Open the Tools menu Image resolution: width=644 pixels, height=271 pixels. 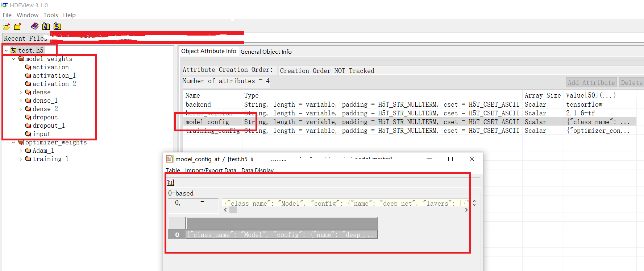click(x=51, y=15)
